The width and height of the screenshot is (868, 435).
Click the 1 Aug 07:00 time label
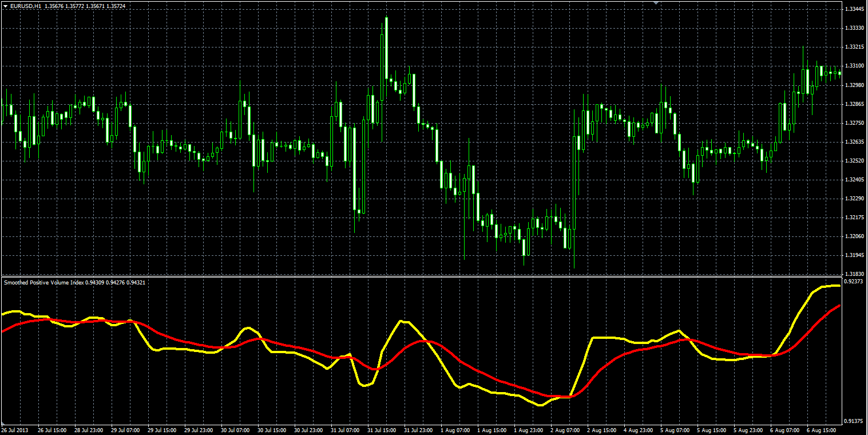[455, 430]
